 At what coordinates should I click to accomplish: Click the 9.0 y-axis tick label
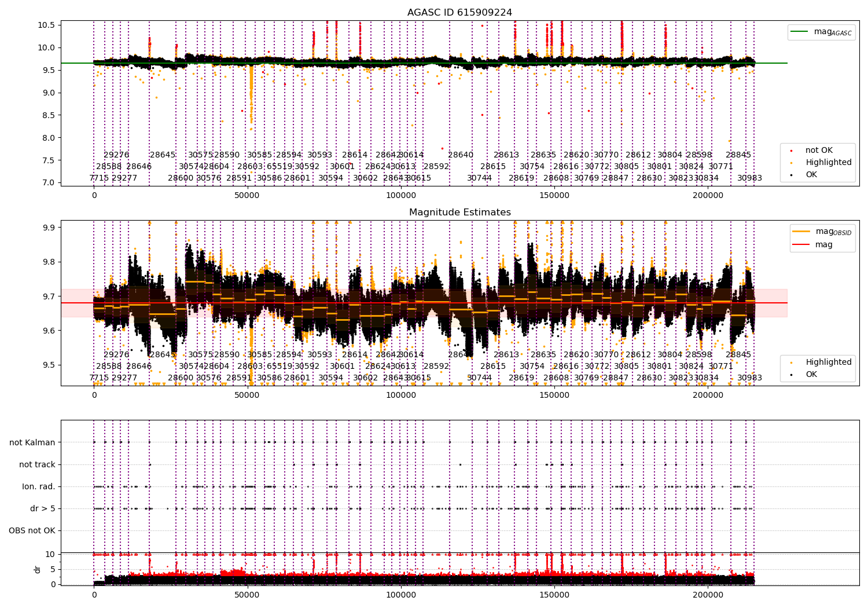pos(49,93)
